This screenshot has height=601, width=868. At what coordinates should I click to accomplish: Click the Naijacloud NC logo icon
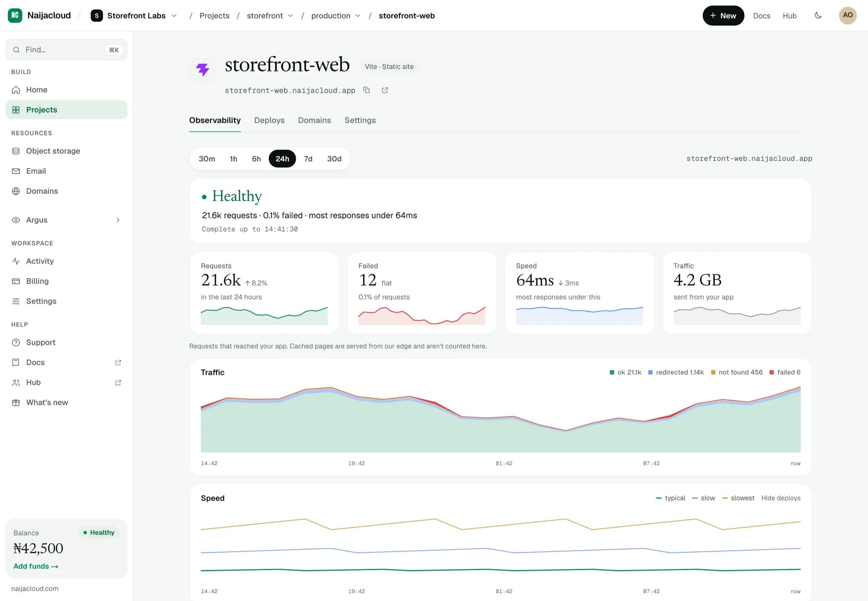[15, 16]
